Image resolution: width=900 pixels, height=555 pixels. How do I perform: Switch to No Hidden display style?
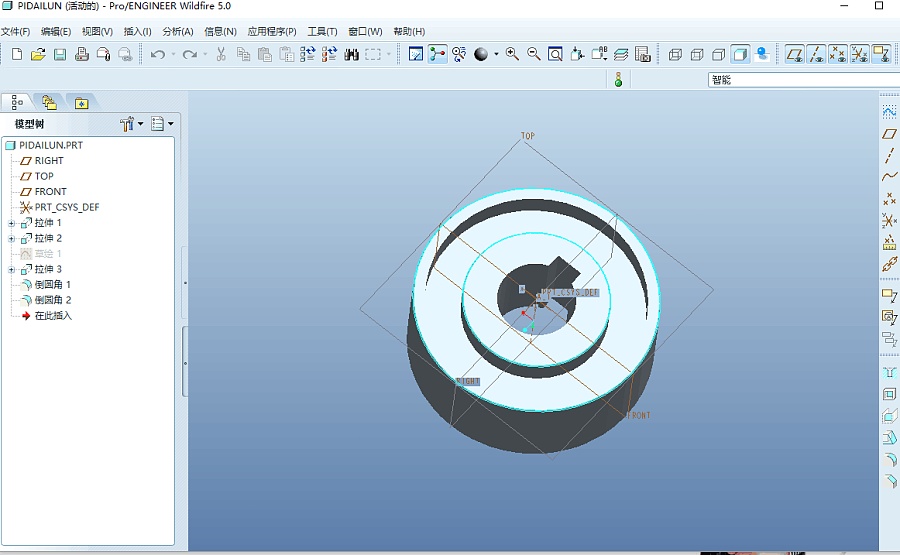[x=719, y=55]
